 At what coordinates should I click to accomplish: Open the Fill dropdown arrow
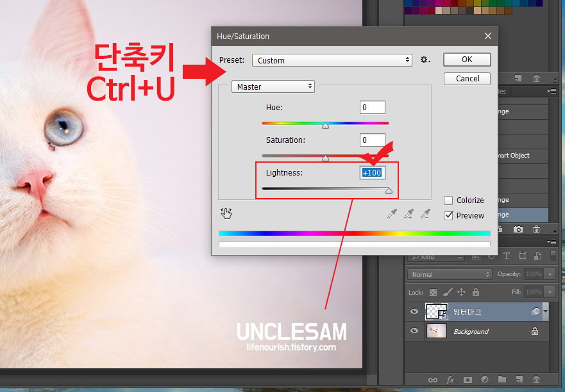[550, 292]
